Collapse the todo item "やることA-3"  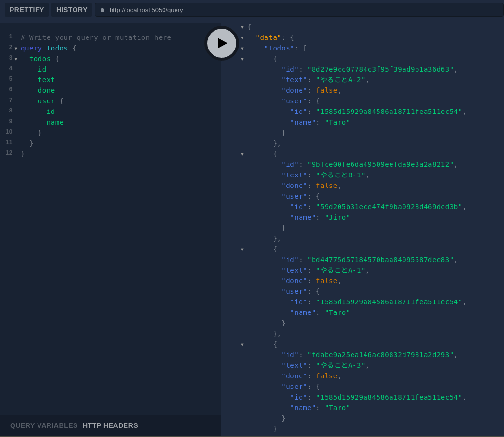click(x=242, y=344)
